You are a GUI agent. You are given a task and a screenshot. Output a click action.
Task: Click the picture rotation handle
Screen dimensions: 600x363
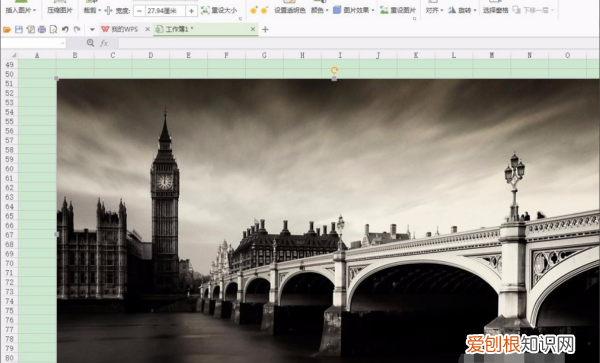pos(334,70)
